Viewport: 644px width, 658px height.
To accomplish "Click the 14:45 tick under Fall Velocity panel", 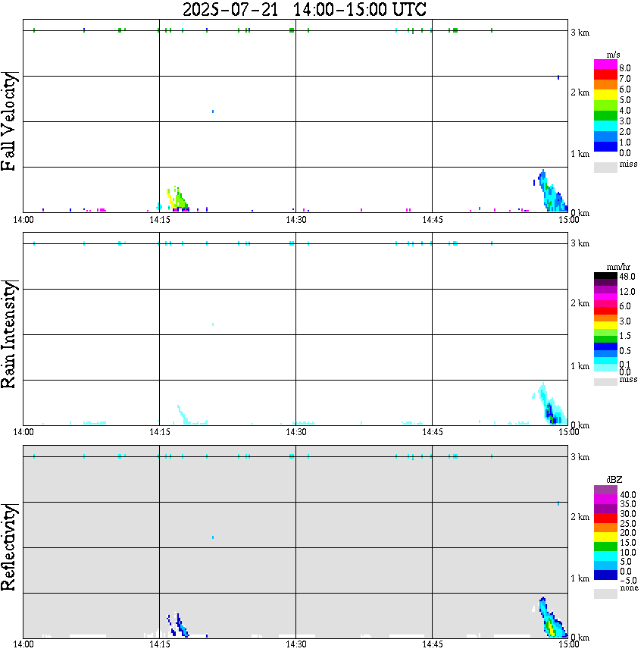I will pos(433,220).
